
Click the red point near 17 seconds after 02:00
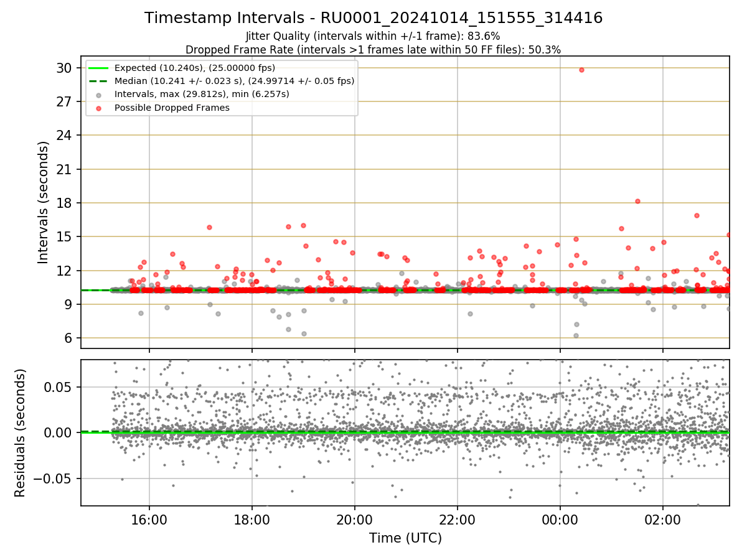pyautogui.click(x=697, y=215)
